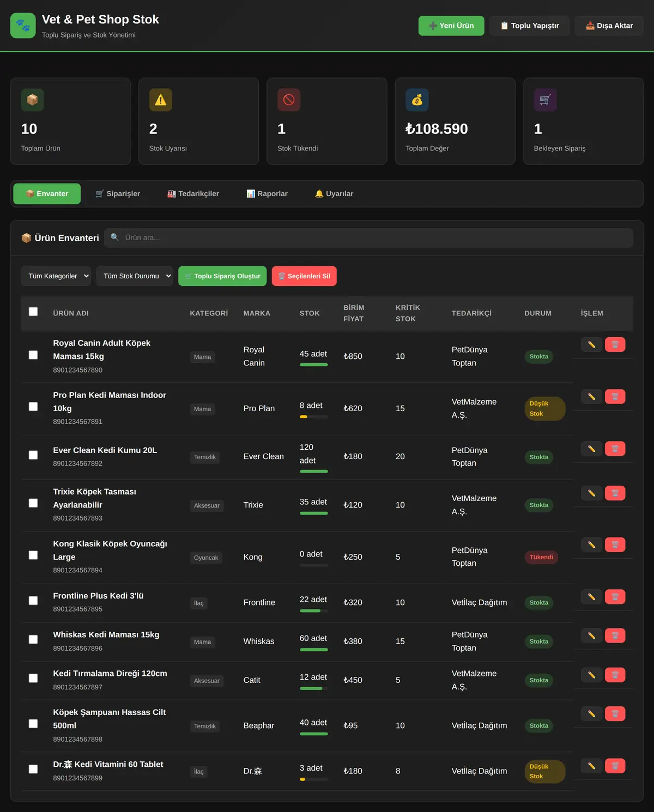Select the Pro Plan Kedi Maması checkbox
This screenshot has height=812, width=654.
click(x=33, y=407)
